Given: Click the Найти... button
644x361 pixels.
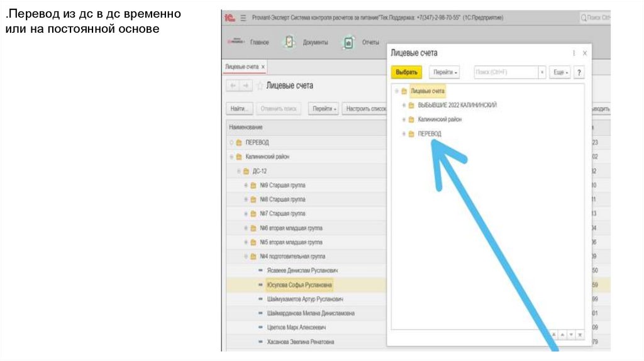Looking at the screenshot, I should 240,109.
